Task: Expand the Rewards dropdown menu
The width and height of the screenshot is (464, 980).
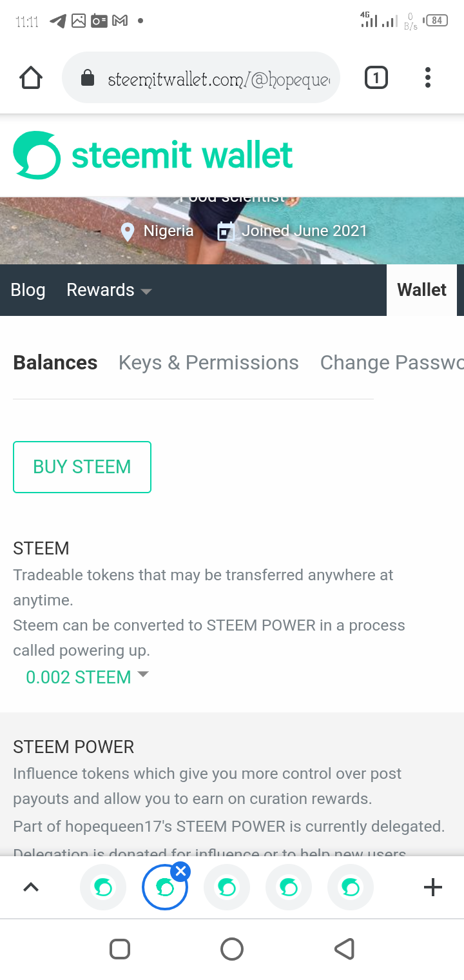Action: 109,290
